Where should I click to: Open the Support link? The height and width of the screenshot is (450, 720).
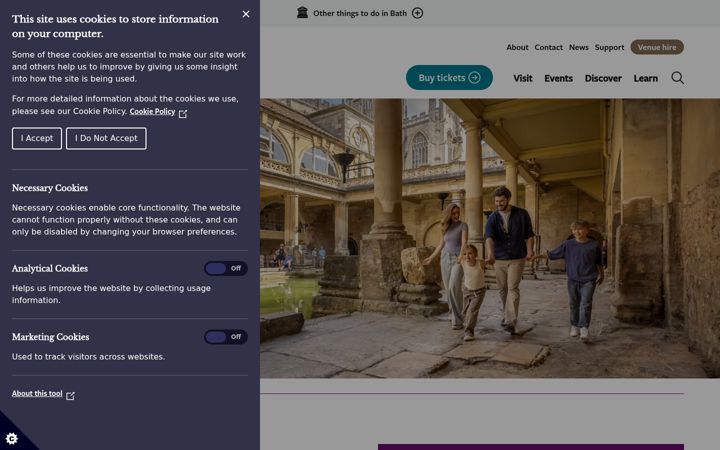click(x=609, y=47)
